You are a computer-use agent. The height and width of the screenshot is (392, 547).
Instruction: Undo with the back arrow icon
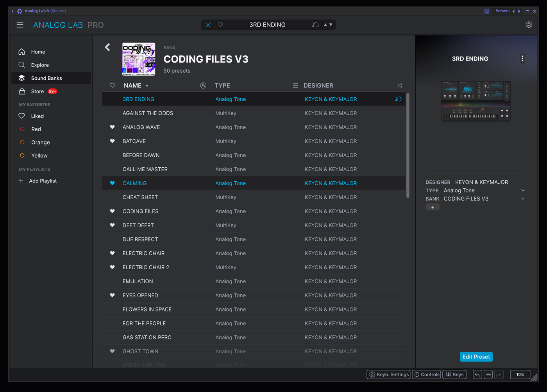(x=477, y=374)
